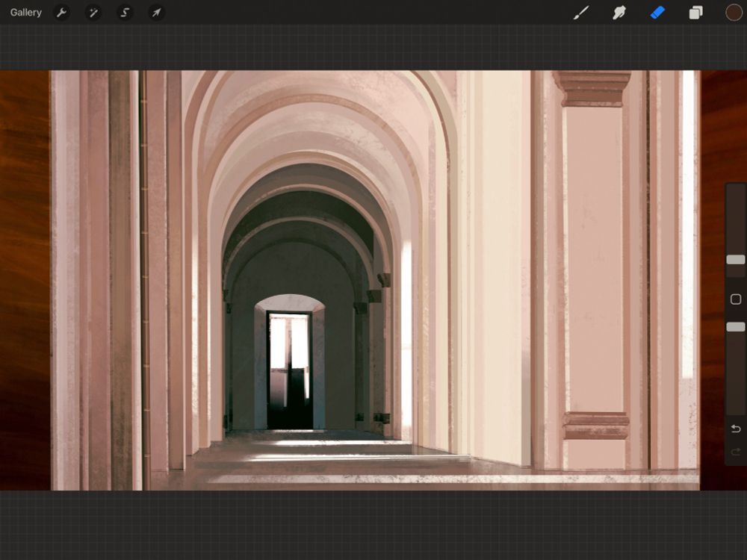This screenshot has height=560, width=747.
Task: Redo the last undone action
Action: coord(736,452)
